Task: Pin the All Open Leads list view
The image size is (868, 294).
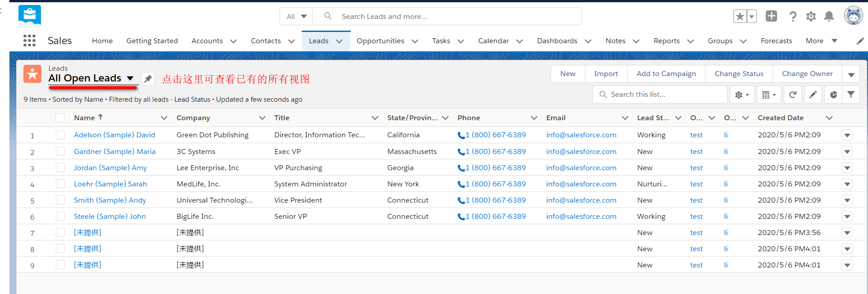Action: tap(148, 79)
